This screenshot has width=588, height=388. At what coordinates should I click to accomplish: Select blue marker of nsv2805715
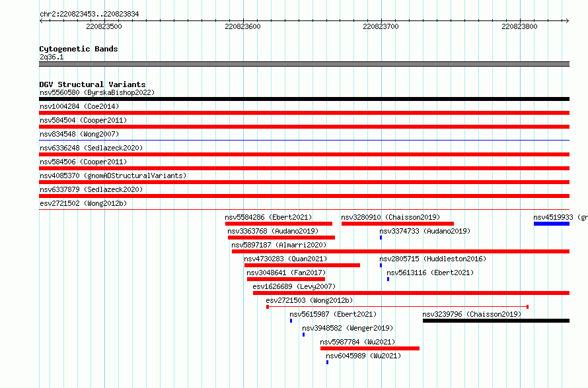pyautogui.click(x=381, y=265)
